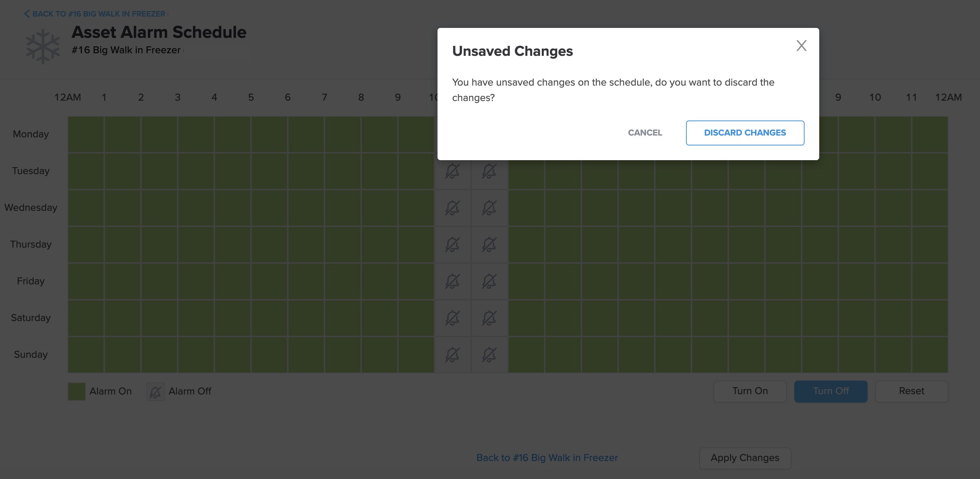Click the Friday row label

31,281
